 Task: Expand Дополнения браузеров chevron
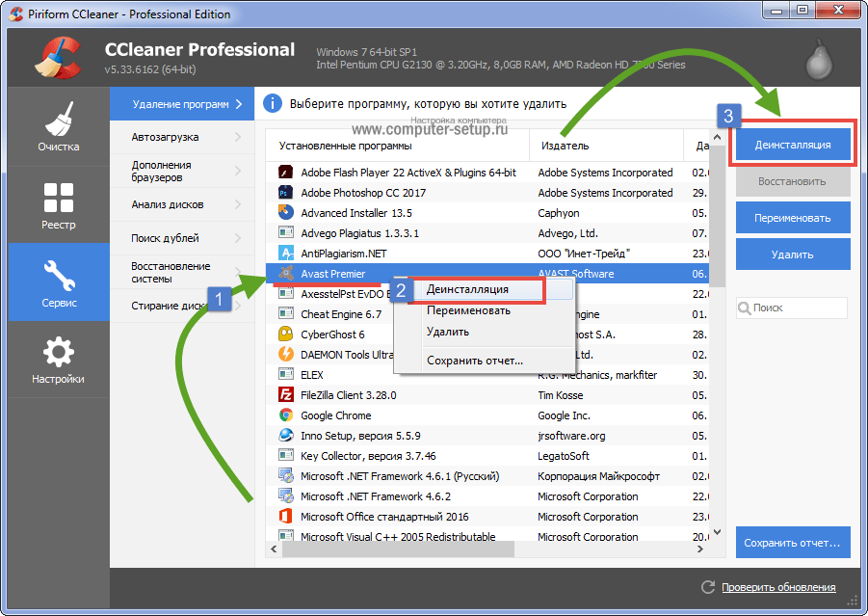coord(238,171)
